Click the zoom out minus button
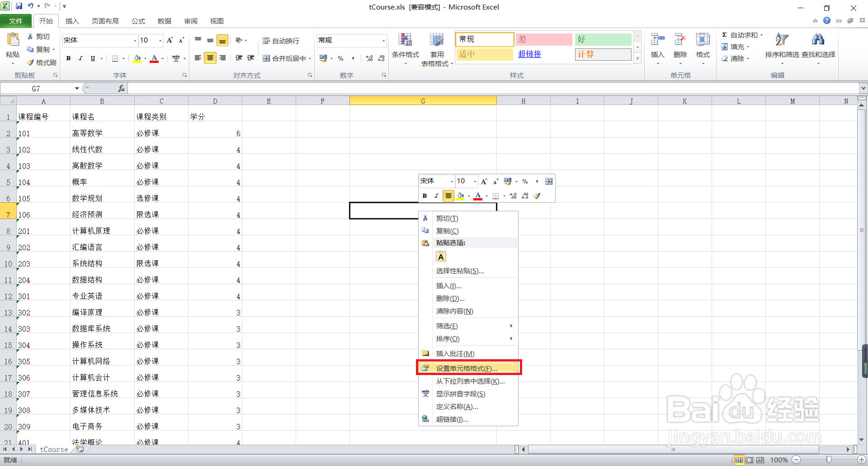The height and width of the screenshot is (466, 868). (x=796, y=460)
